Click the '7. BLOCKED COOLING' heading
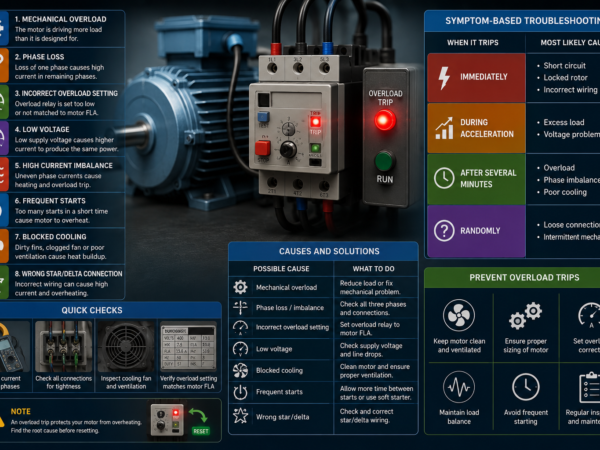The width and height of the screenshot is (600, 450). pyautogui.click(x=51, y=237)
